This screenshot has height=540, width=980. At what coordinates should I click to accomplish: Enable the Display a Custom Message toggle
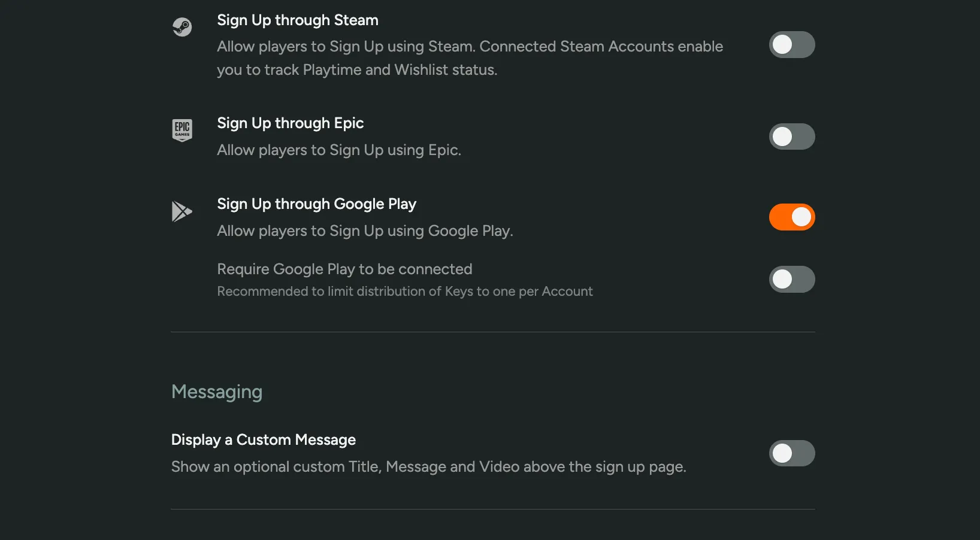[x=791, y=453]
